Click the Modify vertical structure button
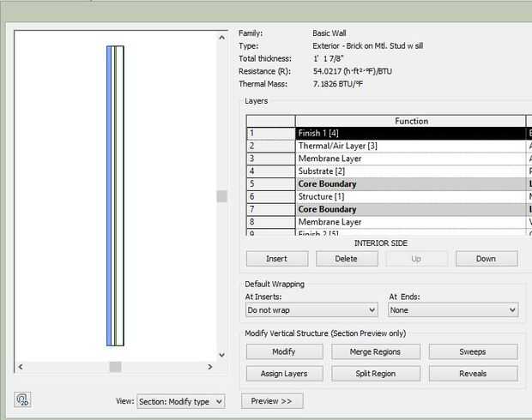 coord(284,351)
